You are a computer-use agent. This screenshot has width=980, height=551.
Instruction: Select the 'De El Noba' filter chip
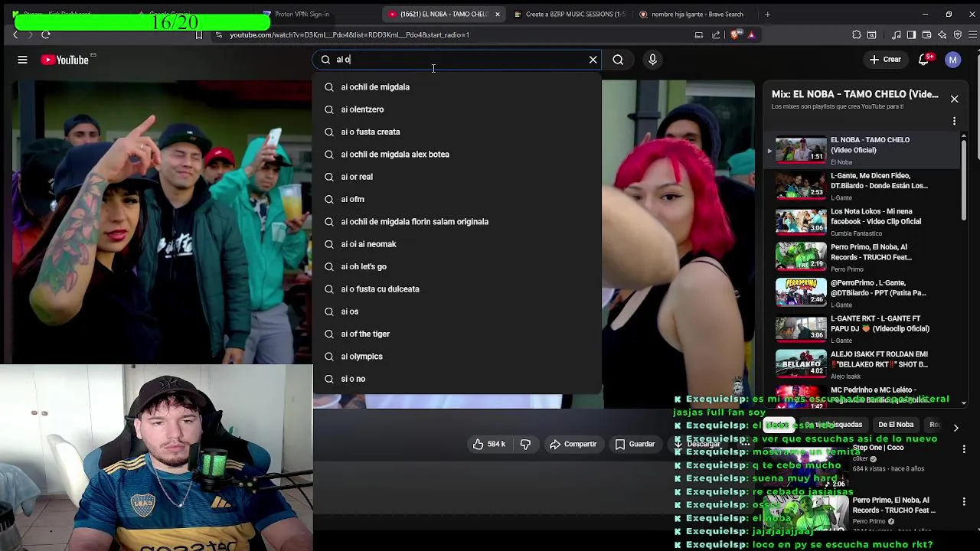click(x=896, y=425)
